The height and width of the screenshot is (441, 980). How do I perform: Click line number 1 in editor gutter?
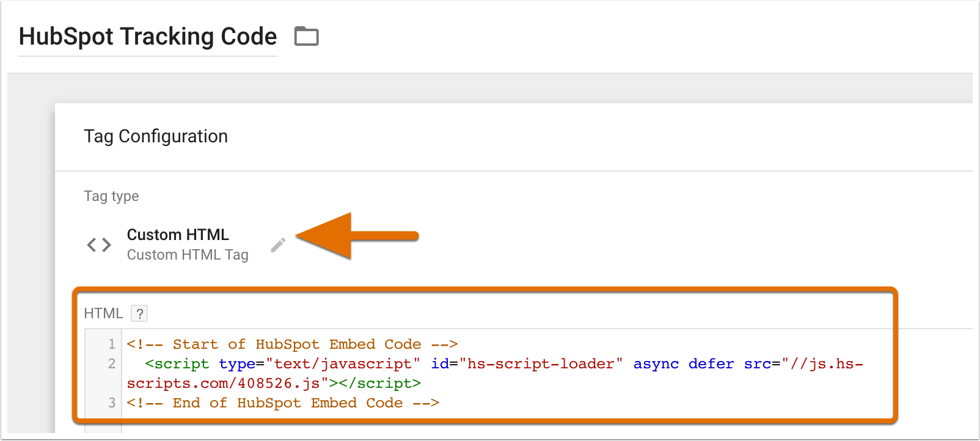[112, 344]
